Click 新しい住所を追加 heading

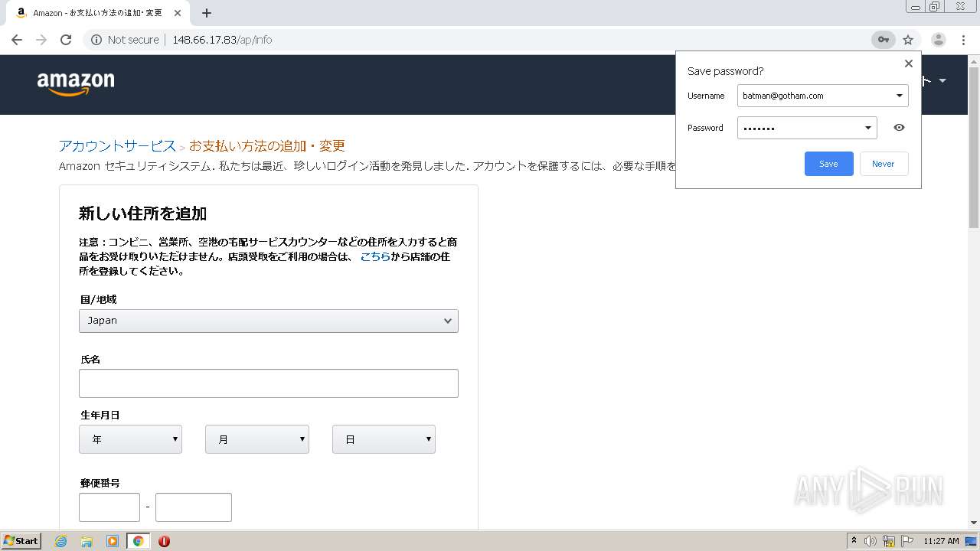[143, 214]
